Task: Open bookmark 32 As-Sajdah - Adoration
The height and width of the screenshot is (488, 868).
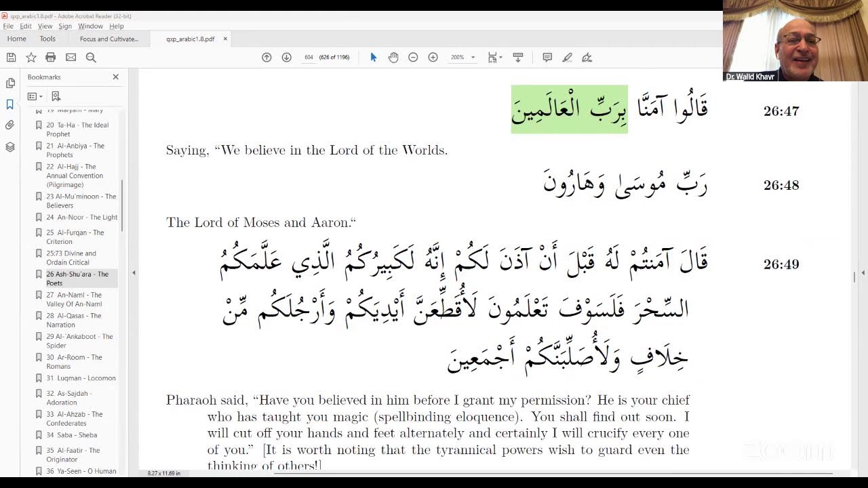Action: point(68,398)
